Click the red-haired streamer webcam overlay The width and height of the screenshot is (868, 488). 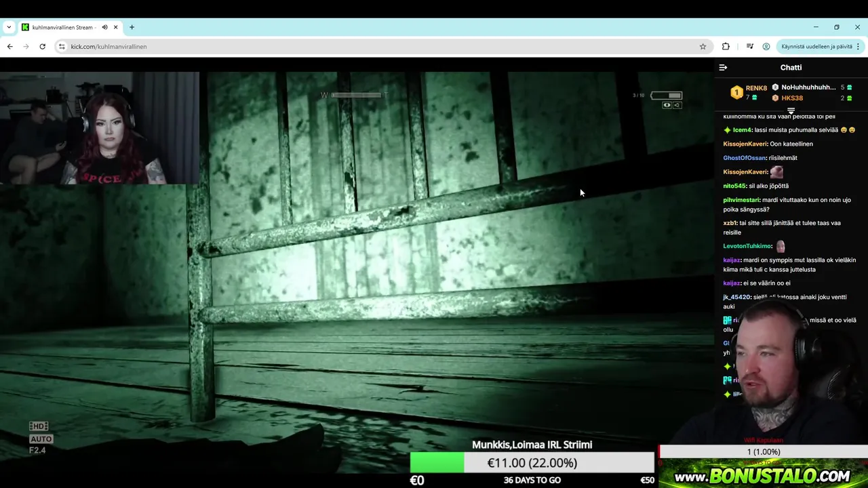point(100,127)
